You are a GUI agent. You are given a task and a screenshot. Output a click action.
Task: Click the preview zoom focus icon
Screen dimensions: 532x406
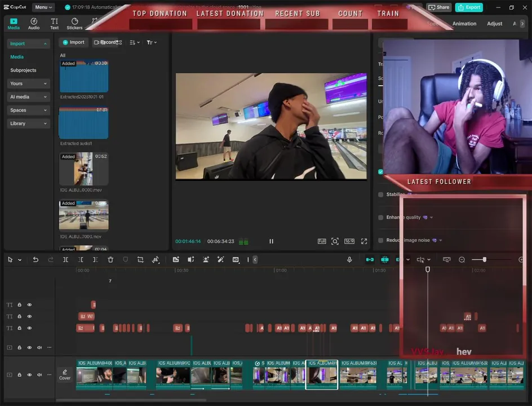click(x=335, y=241)
